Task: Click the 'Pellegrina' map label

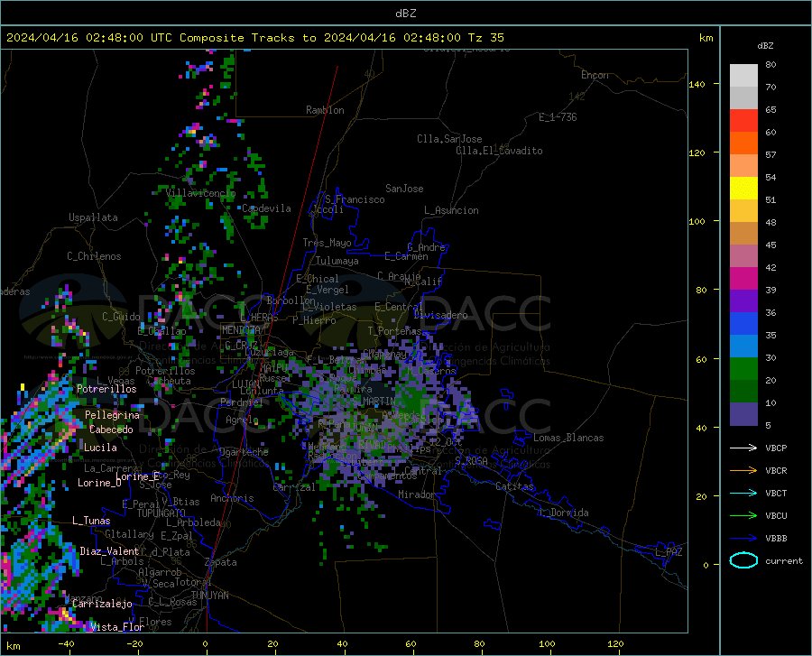Action: [112, 415]
